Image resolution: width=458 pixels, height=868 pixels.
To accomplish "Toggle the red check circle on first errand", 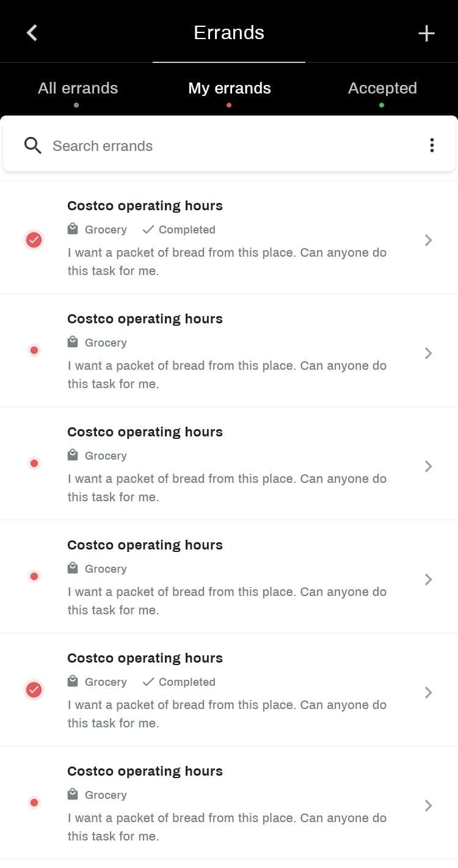I will [34, 240].
